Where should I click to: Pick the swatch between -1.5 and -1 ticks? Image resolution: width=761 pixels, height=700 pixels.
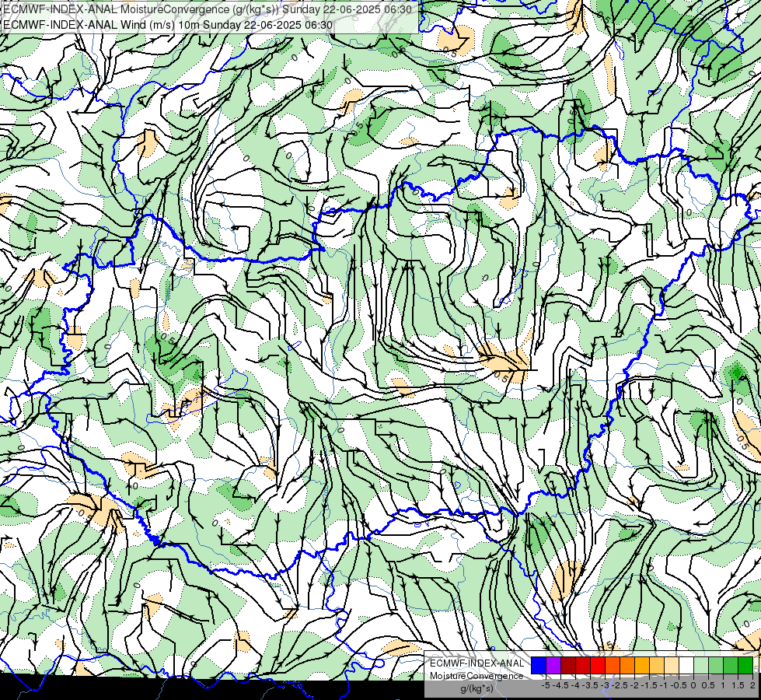657,665
